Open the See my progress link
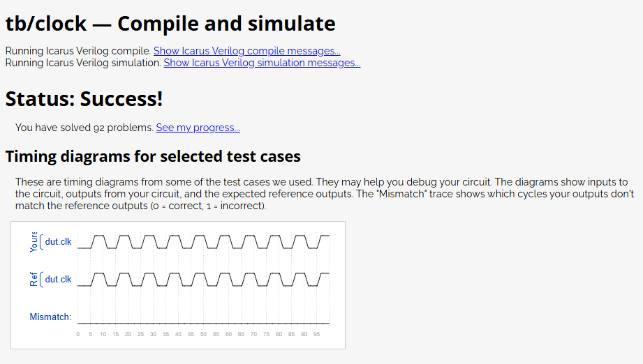This screenshot has height=364, width=643. (198, 128)
